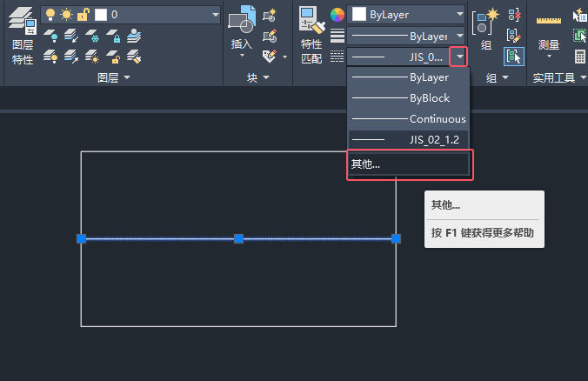This screenshot has height=381, width=588.
Task: Click the white layer color swatch
Action: (101, 15)
